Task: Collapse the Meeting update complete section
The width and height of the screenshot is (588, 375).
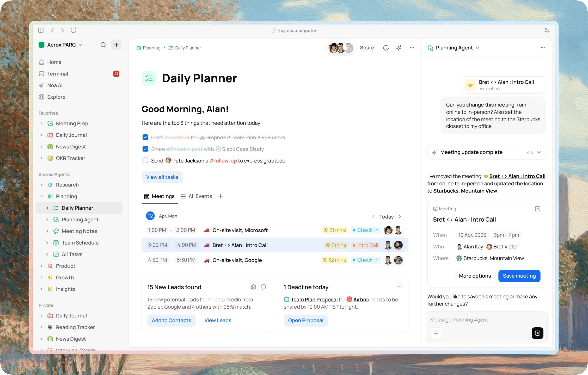Action: [x=539, y=152]
